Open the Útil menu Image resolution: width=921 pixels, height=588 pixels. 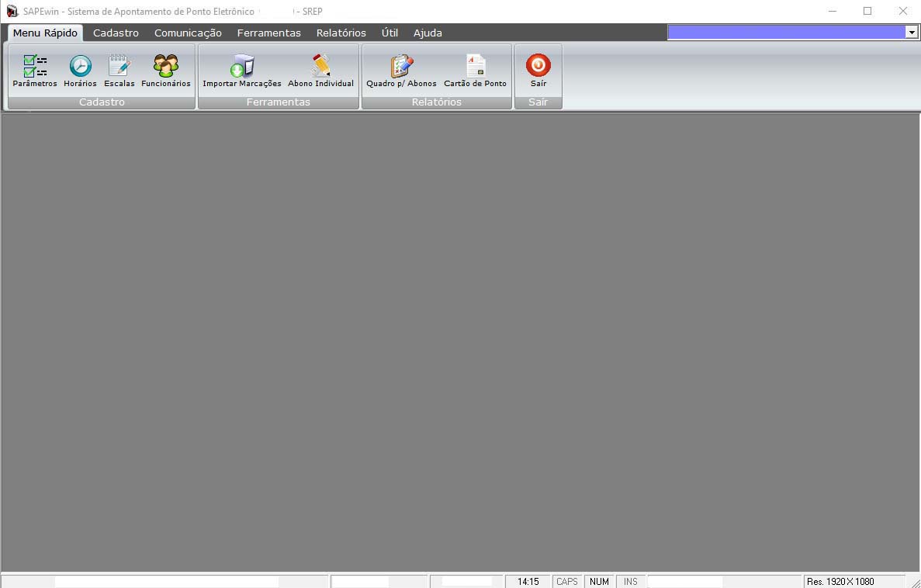(x=390, y=33)
